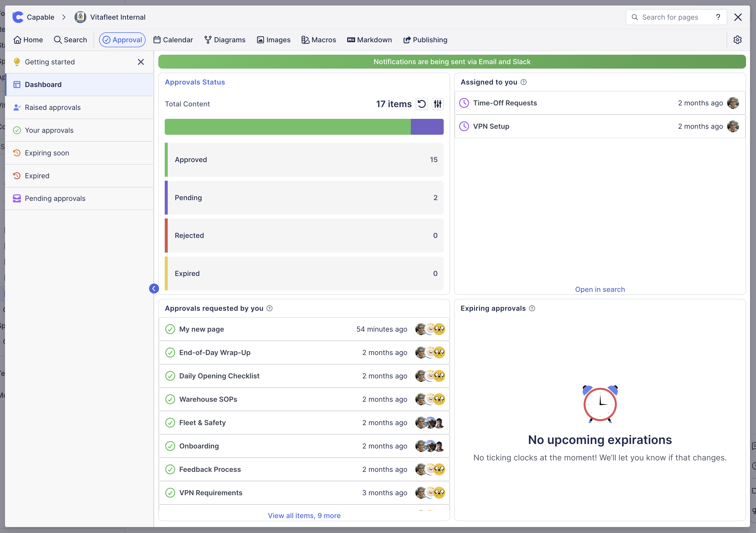The image size is (756, 533).
Task: Click the Open in search link
Action: pos(599,289)
